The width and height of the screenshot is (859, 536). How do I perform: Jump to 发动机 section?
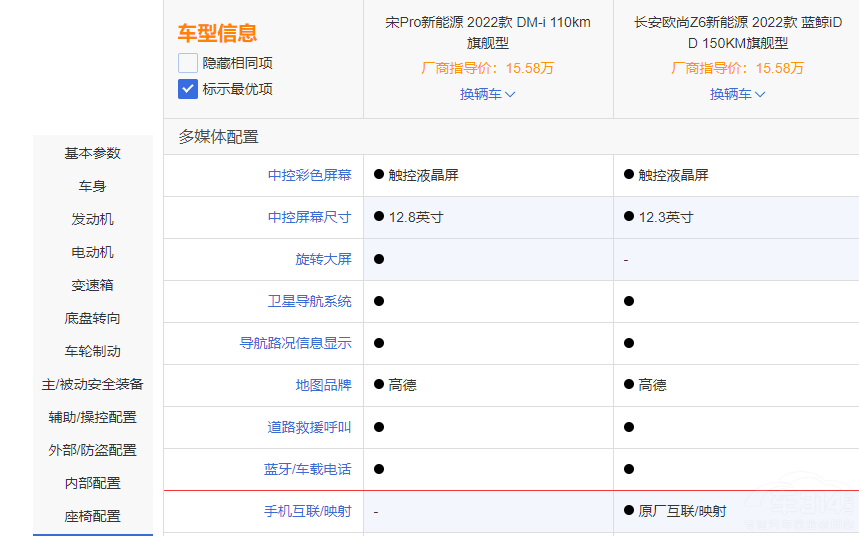[x=93, y=219]
